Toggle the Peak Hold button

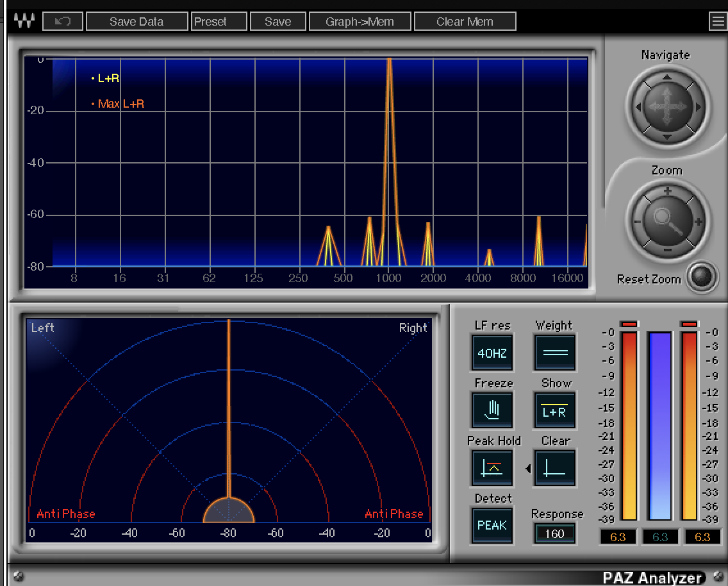coord(492,468)
